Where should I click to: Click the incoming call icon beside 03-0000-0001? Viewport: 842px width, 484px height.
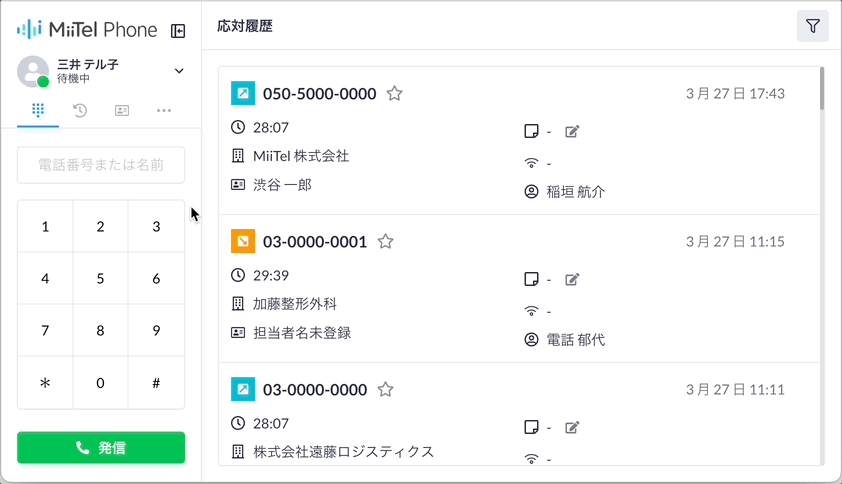tap(243, 242)
